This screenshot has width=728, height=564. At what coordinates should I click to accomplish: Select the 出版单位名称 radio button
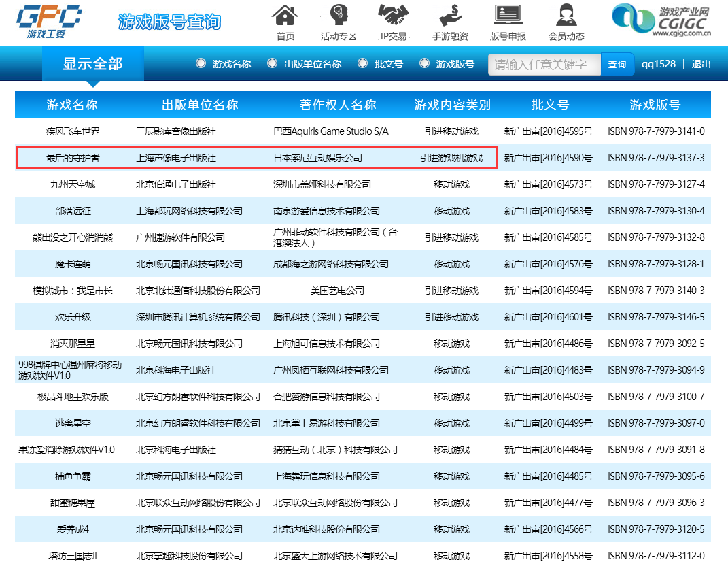(x=272, y=63)
